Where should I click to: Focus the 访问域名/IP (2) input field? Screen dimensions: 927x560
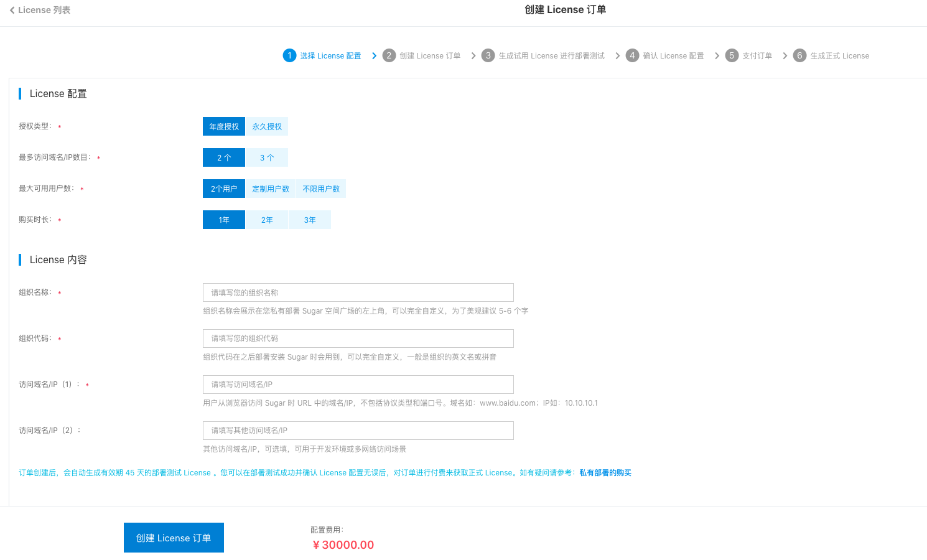point(358,431)
